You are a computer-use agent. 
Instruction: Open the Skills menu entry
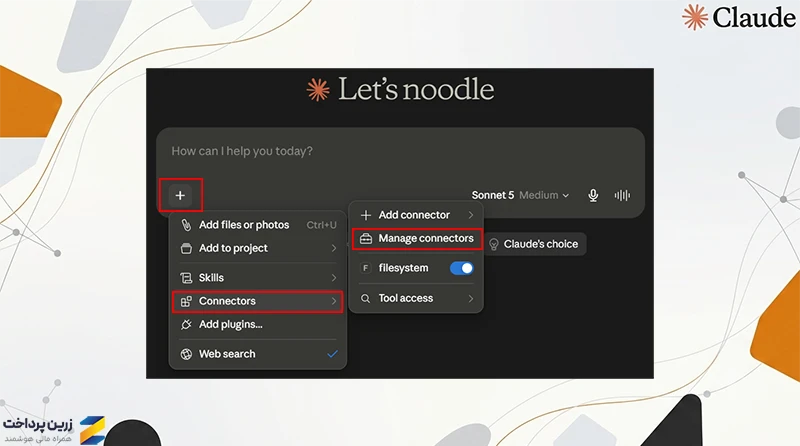coord(258,278)
